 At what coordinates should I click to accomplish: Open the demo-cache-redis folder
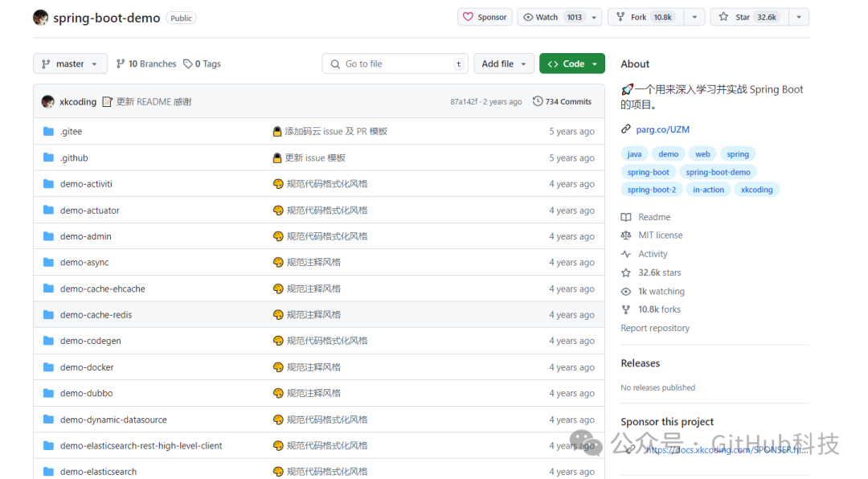tap(96, 315)
